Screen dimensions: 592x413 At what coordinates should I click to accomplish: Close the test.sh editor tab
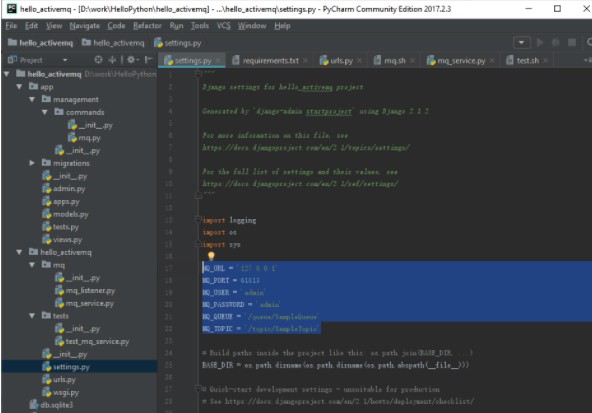pos(546,60)
